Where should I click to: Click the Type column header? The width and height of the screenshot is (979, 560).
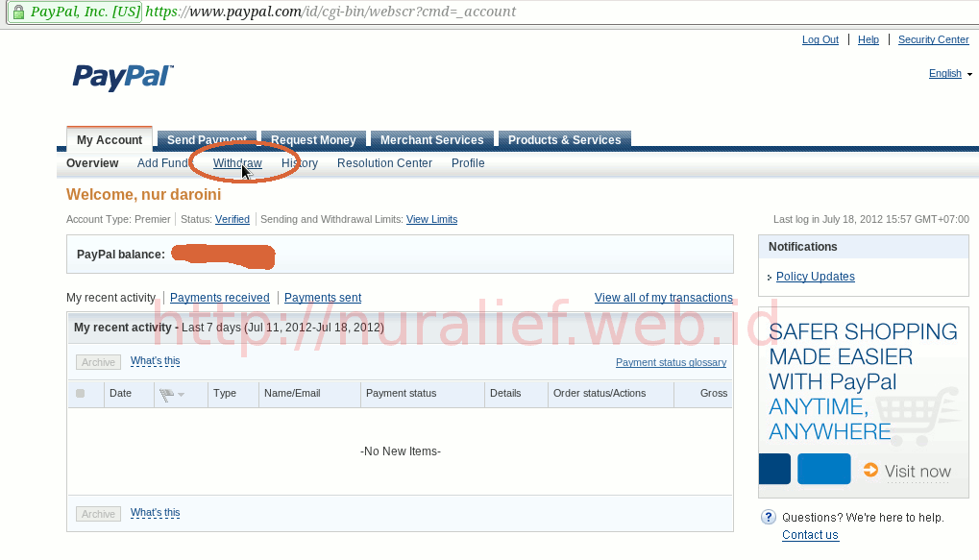(x=225, y=393)
